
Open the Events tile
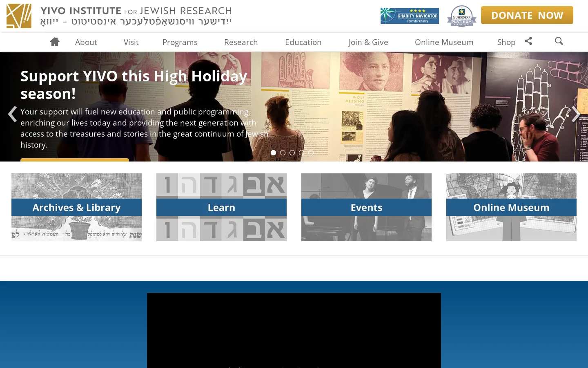point(366,207)
